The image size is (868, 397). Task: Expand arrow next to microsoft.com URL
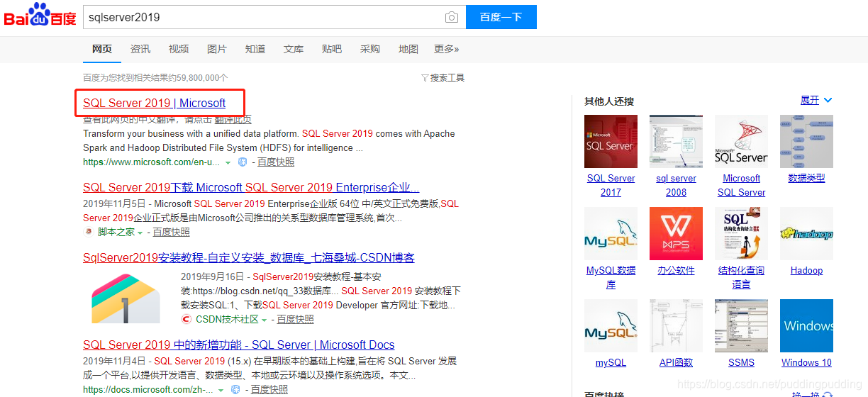pyautogui.click(x=228, y=163)
